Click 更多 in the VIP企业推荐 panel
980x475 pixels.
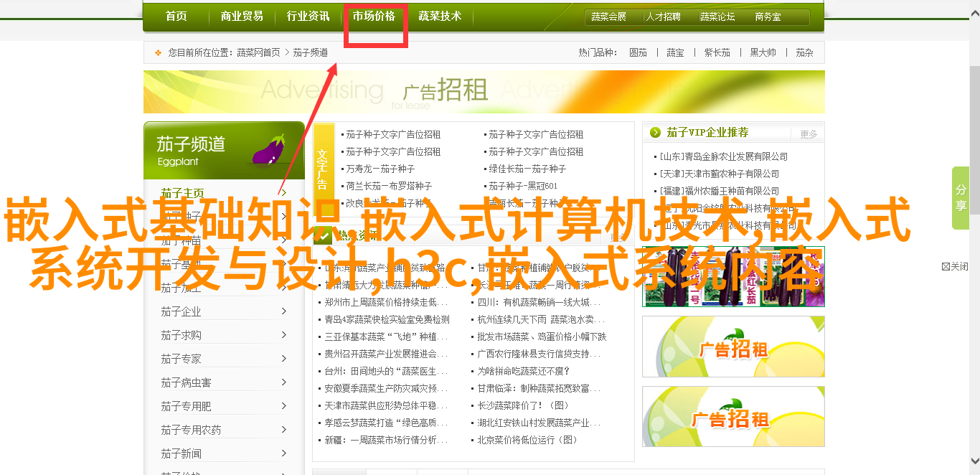pyautogui.click(x=809, y=134)
